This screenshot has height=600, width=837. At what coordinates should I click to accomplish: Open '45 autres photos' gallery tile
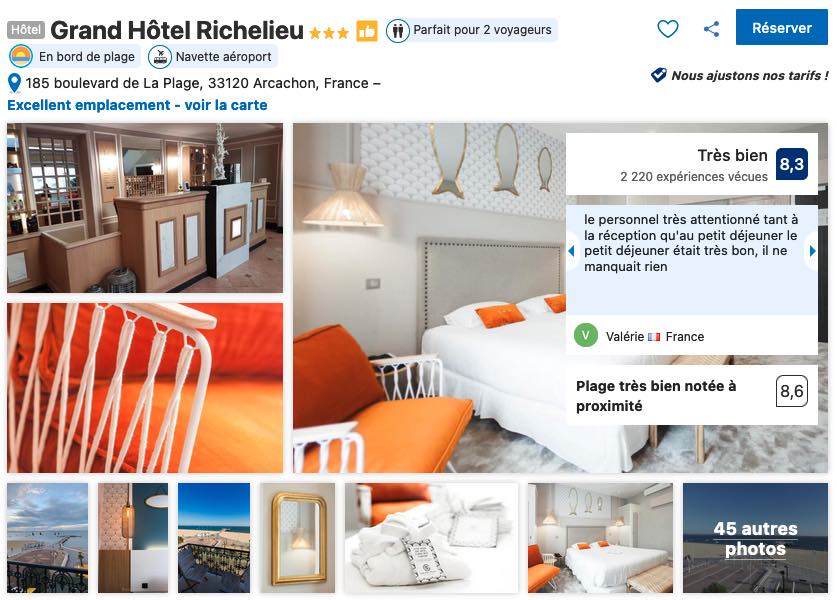coord(755,538)
